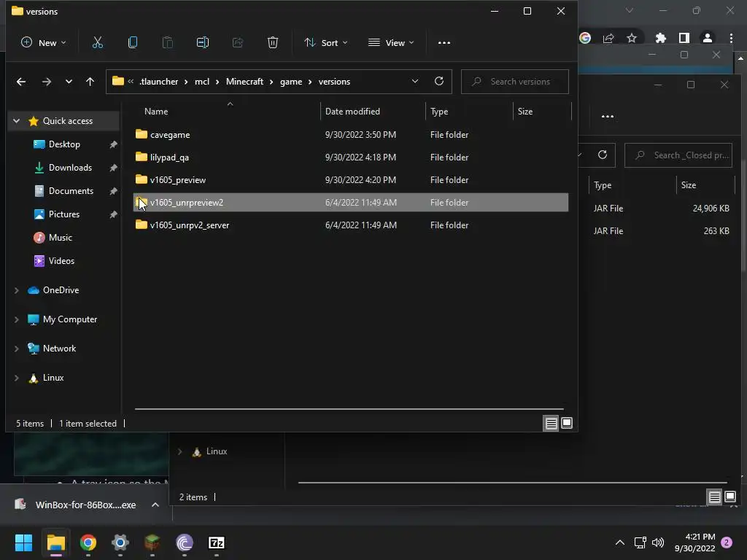Open the Sort dropdown menu
Screen dimensions: 747x560
tap(326, 42)
